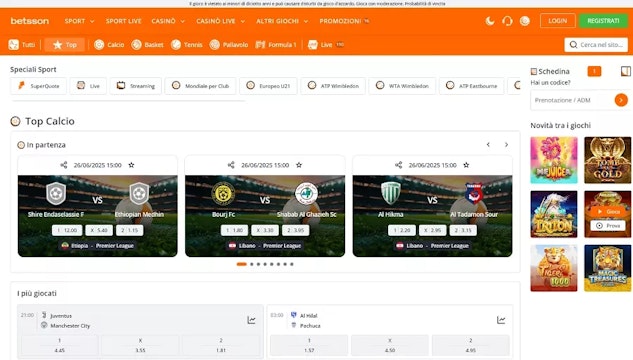Favorite the Shire Endaselassie match star
The width and height of the screenshot is (633, 360).
coord(131,165)
